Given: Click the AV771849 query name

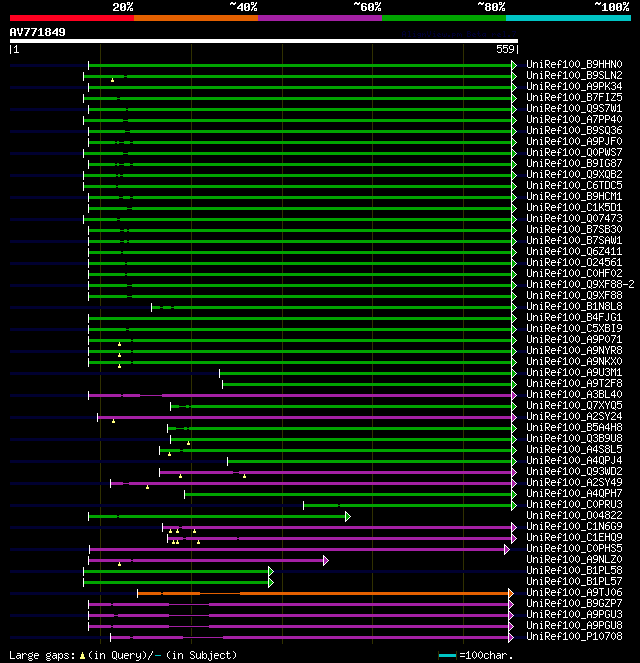Looking at the screenshot, I should (38, 32).
